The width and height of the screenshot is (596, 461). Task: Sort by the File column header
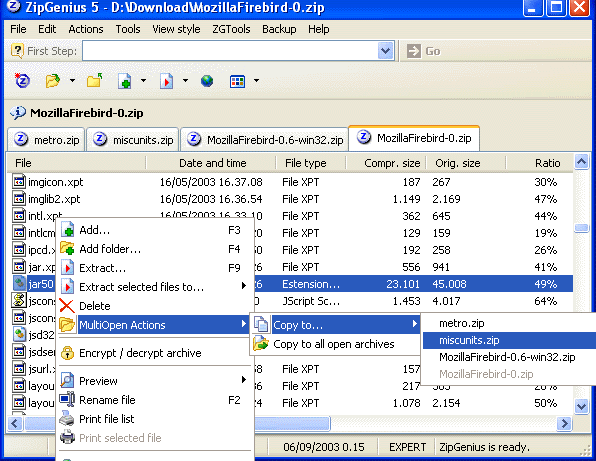76,163
